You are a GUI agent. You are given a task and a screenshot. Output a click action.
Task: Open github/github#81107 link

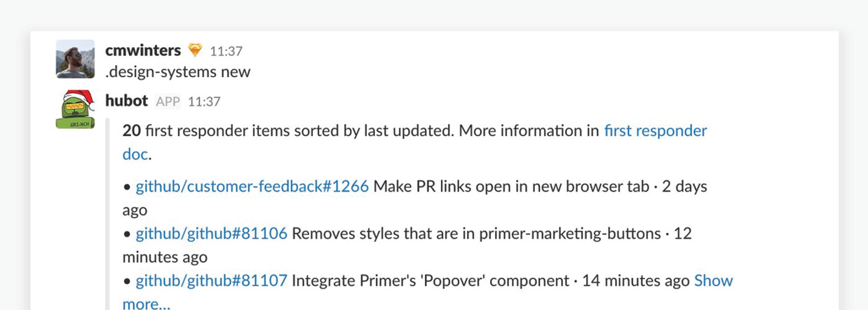(211, 281)
